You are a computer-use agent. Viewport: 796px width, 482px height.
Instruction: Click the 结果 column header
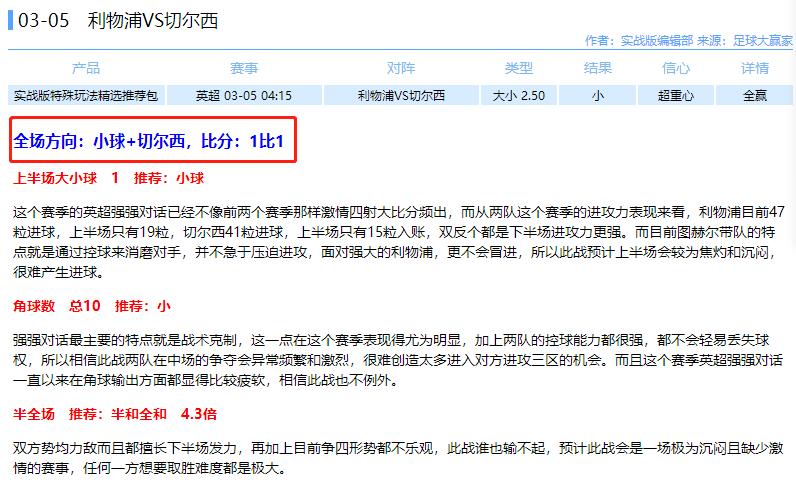[598, 68]
